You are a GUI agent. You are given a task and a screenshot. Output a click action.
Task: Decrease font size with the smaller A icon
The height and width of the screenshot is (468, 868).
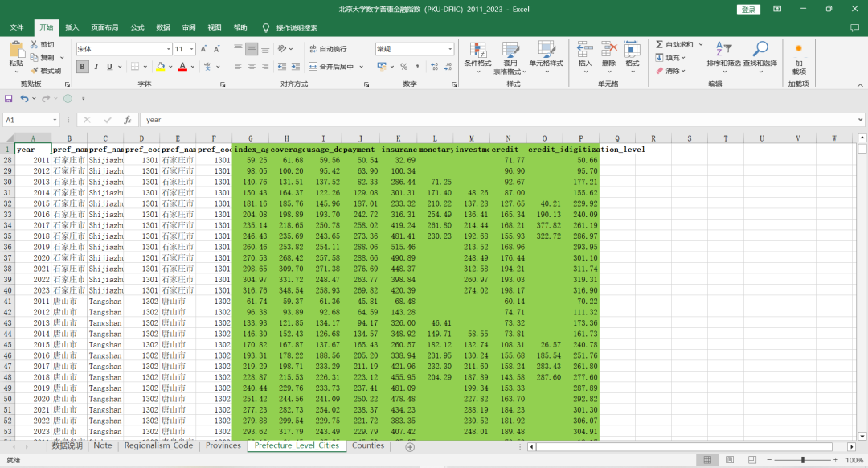216,49
